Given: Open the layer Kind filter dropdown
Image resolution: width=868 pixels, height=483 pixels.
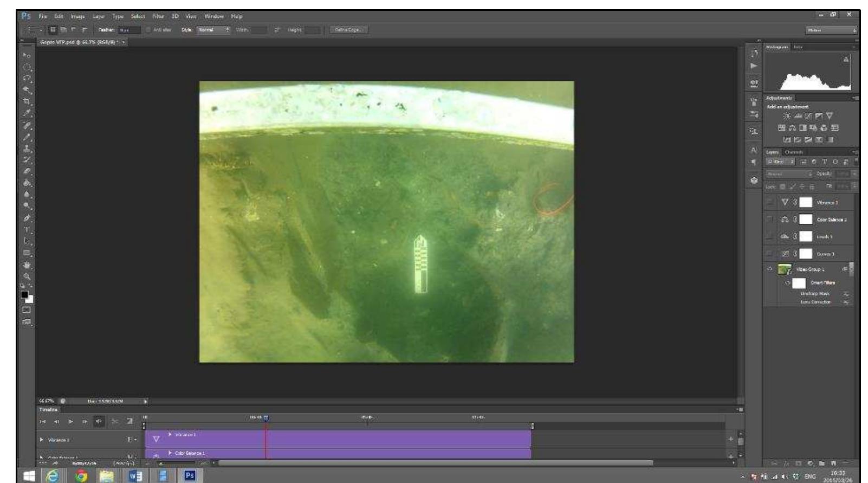Looking at the screenshot, I should coord(780,162).
